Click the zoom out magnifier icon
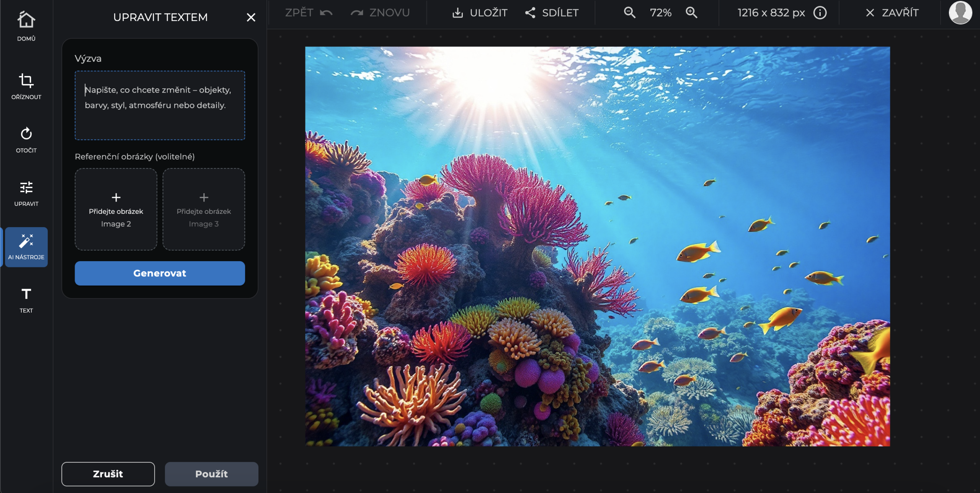The height and width of the screenshot is (493, 980). click(629, 13)
